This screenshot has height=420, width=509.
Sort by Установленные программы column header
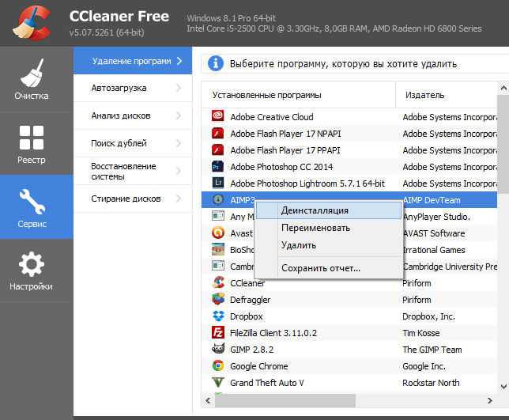point(299,95)
